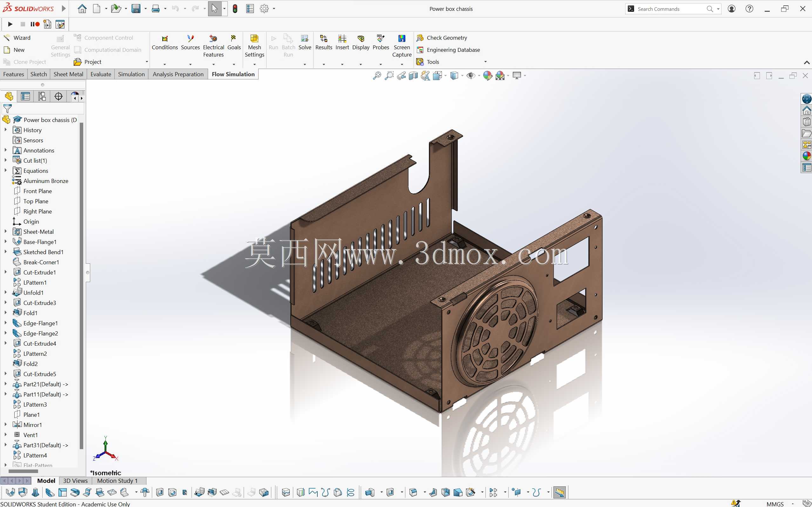Viewport: 812px width, 507px height.
Task: Expand the History folder
Action: [x=6, y=130]
